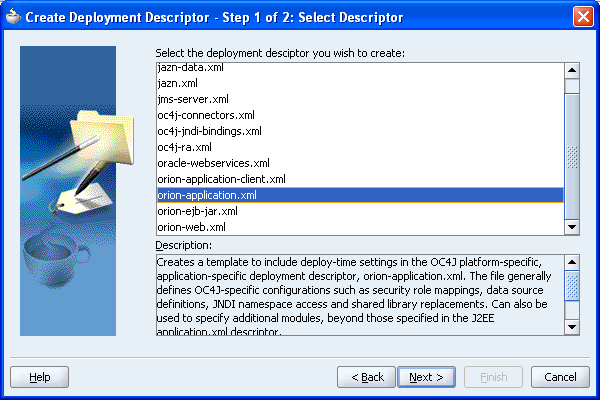This screenshot has width=600, height=400.
Task: Click description box scroll up arrow
Action: (572, 262)
